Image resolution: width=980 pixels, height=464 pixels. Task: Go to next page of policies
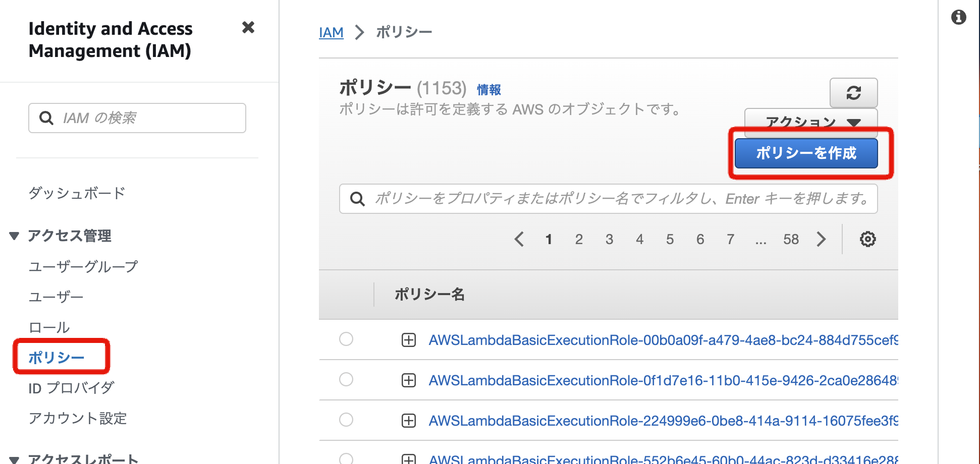[x=822, y=239]
